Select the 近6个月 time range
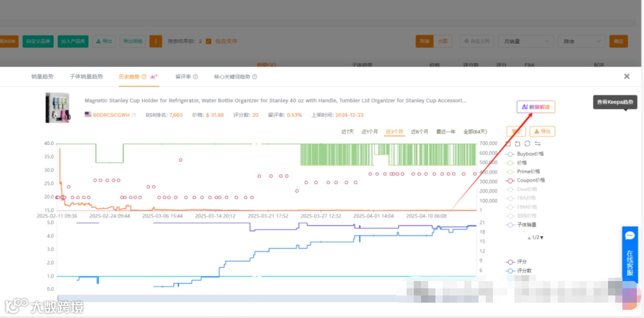 click(x=420, y=132)
